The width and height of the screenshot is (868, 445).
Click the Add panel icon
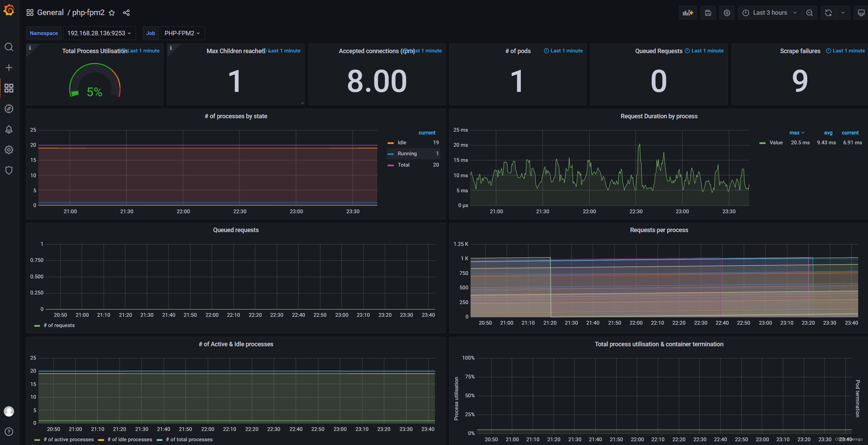point(688,13)
